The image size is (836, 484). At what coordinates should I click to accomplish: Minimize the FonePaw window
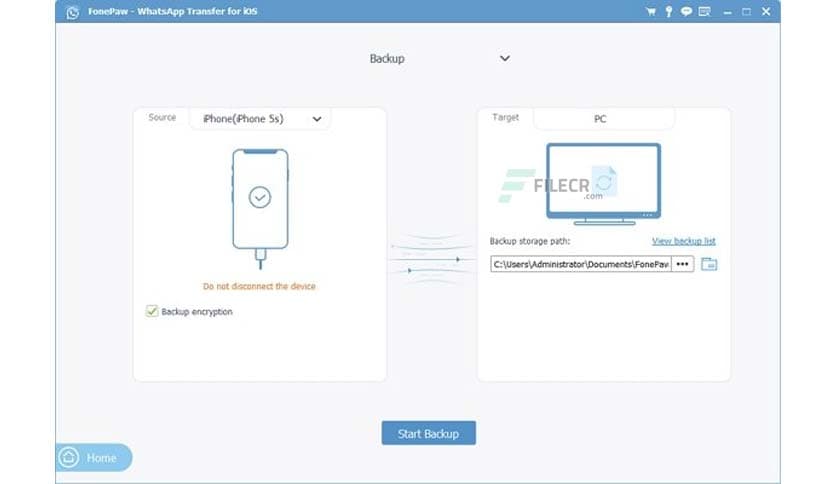(x=727, y=12)
